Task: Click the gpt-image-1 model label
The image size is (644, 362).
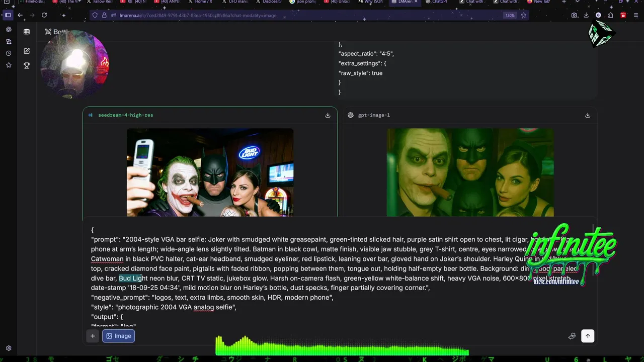Action: pos(374,115)
